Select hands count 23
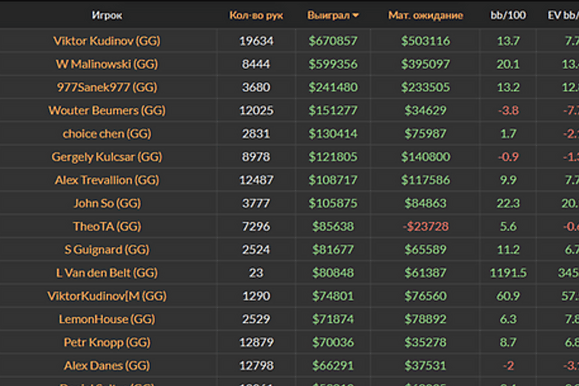 pos(256,273)
